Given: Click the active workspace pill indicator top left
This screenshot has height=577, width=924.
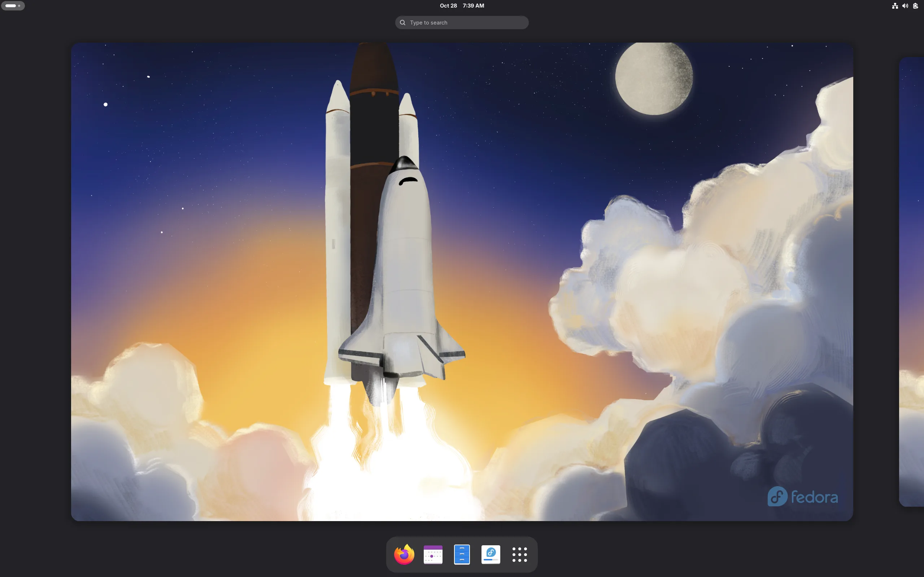Looking at the screenshot, I should (x=10, y=6).
